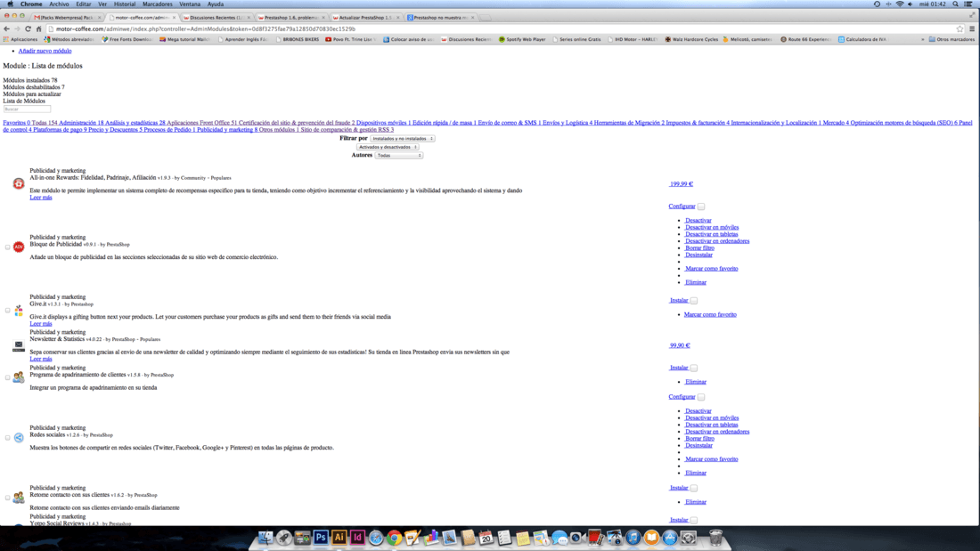The height and width of the screenshot is (551, 980).
Task: Tick the Programa de apadrinamiento checkbox
Action: click(x=7, y=377)
